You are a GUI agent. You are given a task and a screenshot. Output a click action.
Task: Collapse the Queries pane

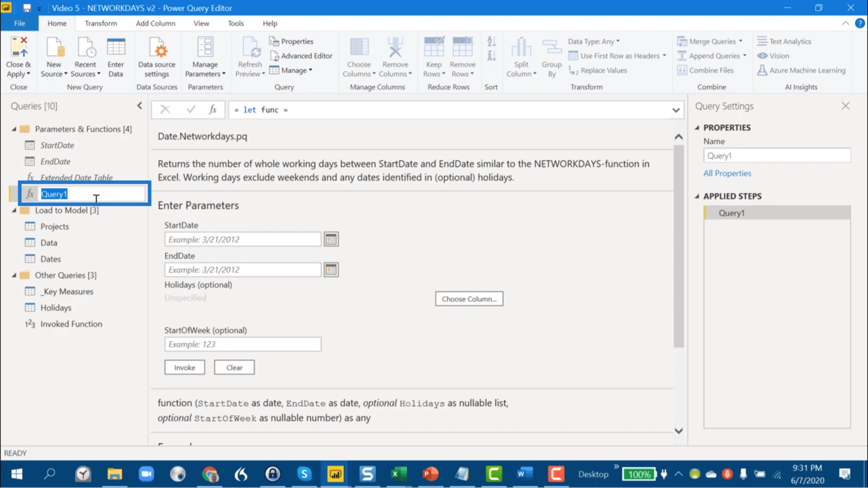coord(139,106)
